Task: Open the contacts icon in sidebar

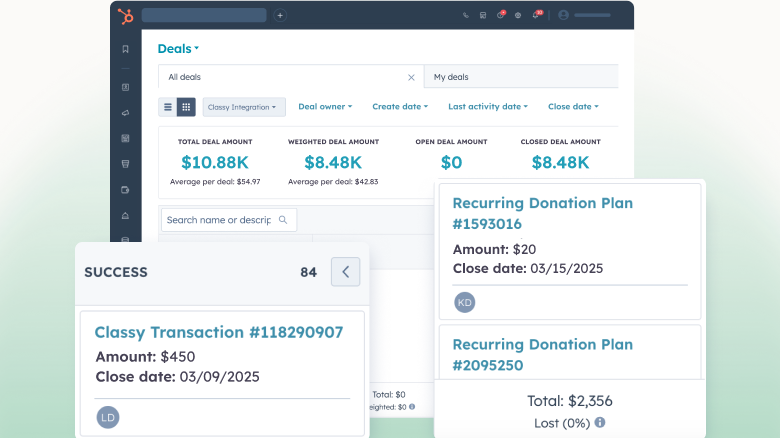Action: tap(125, 87)
